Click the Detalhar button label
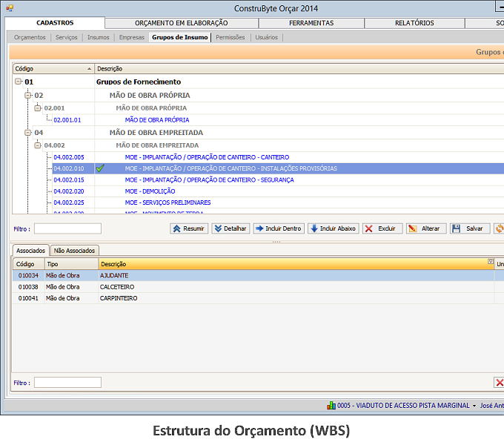Viewport: 504px width, 445px height. click(x=235, y=228)
